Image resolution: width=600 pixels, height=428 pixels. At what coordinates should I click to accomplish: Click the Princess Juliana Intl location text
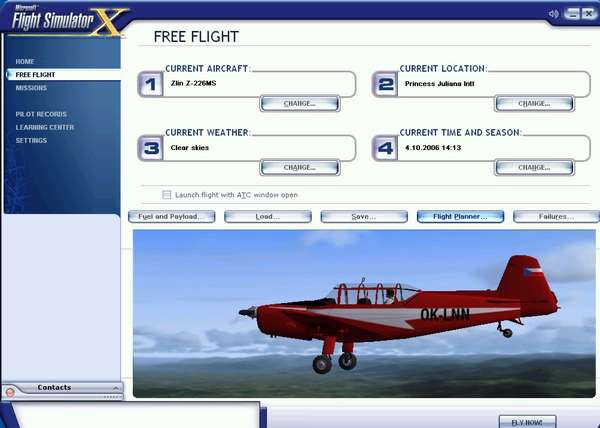[x=439, y=84]
